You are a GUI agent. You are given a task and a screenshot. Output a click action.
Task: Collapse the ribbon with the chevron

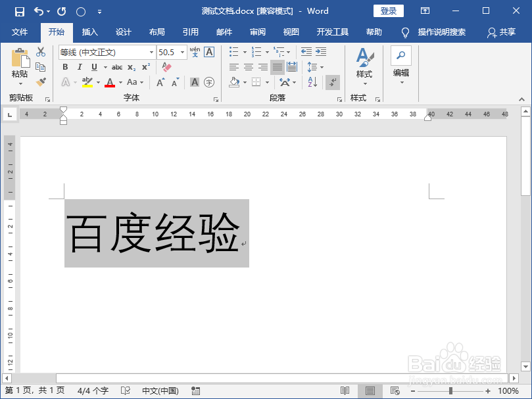point(522,99)
